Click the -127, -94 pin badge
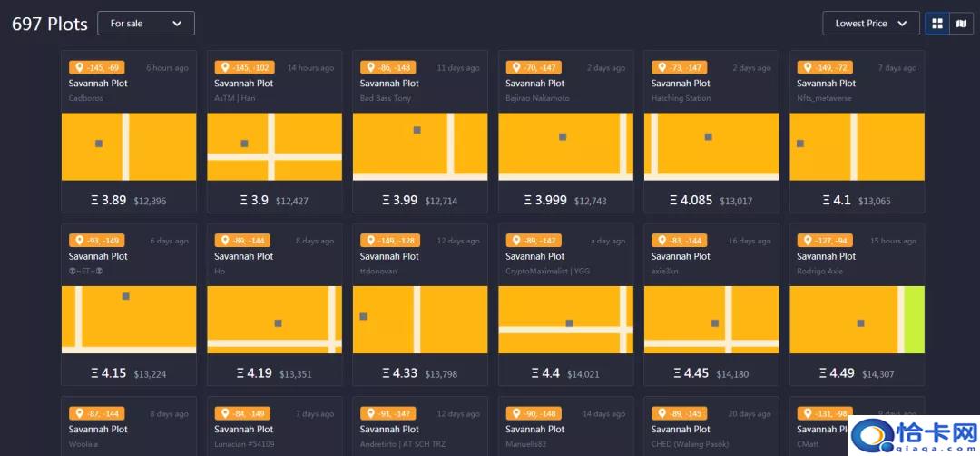Viewport: 980px width, 456px height. [827, 241]
